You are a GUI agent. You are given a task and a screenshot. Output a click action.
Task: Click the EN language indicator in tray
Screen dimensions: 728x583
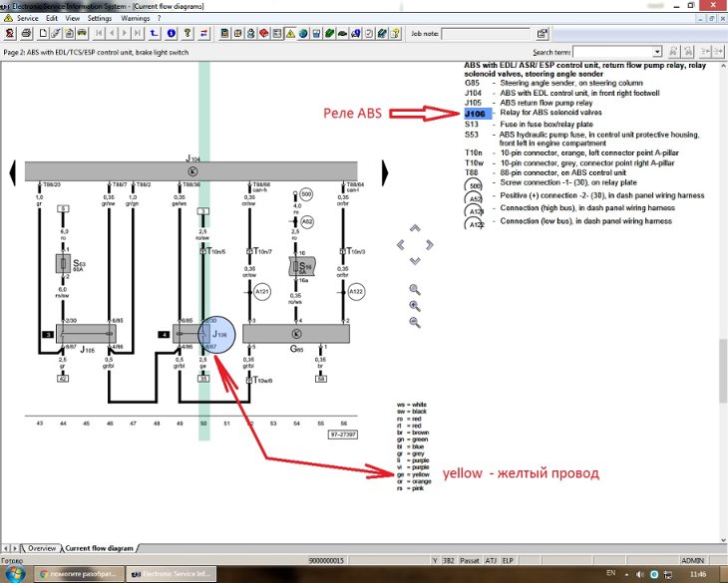point(611,573)
